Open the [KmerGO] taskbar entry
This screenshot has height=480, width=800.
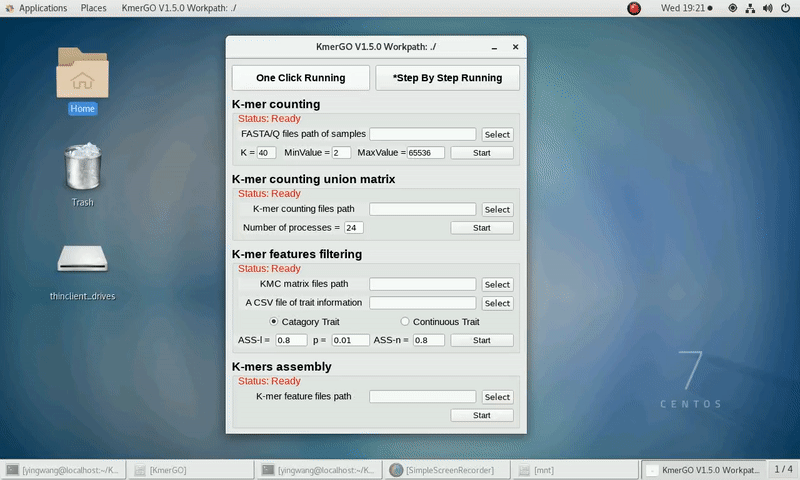pos(190,470)
